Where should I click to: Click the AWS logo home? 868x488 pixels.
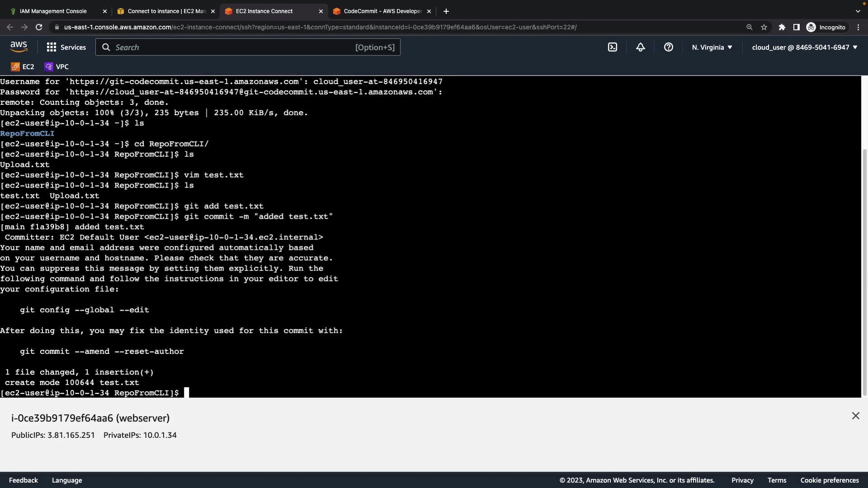pos(19,47)
